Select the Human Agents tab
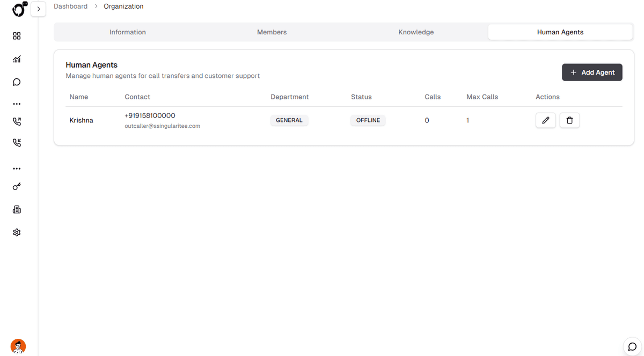This screenshot has width=644, height=356. [x=560, y=32]
